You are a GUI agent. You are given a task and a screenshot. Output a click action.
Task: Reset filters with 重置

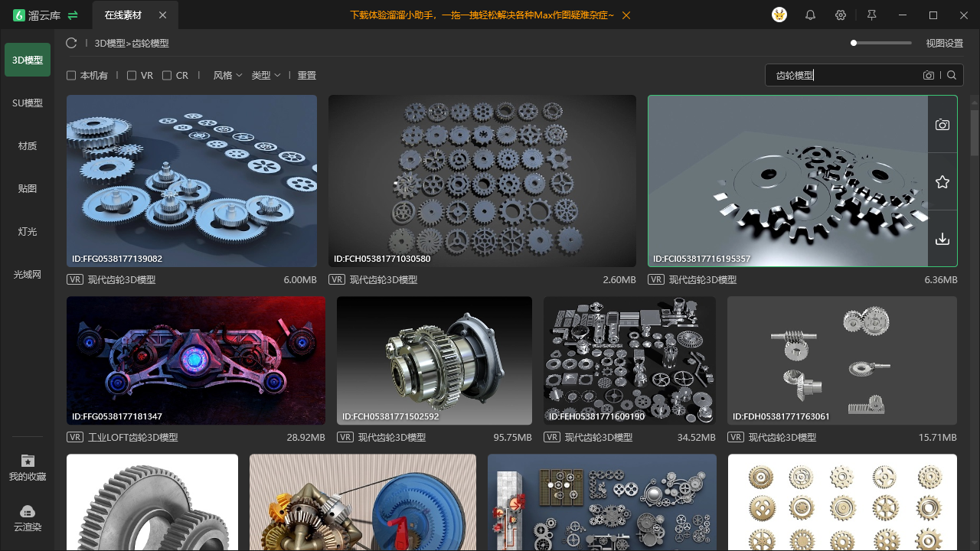307,76
